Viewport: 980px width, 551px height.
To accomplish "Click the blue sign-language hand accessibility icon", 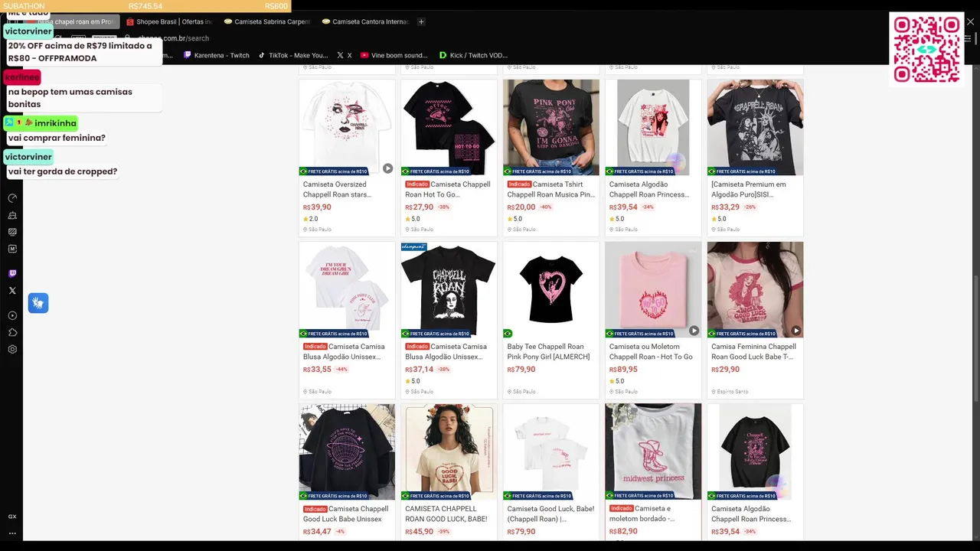I will [x=38, y=303].
